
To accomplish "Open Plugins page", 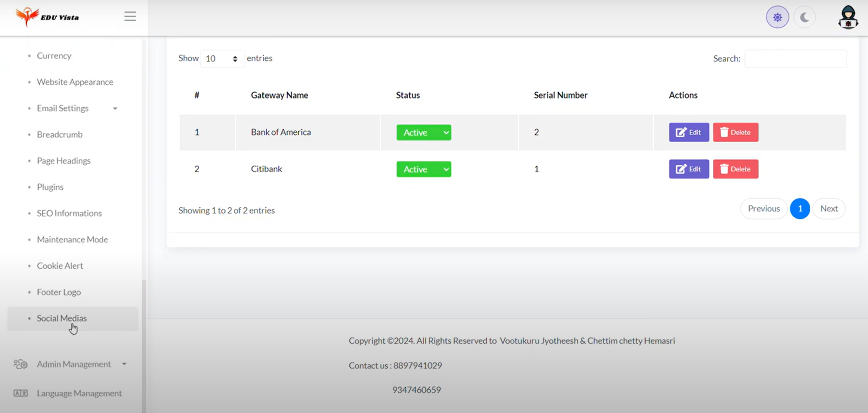I will point(50,187).
